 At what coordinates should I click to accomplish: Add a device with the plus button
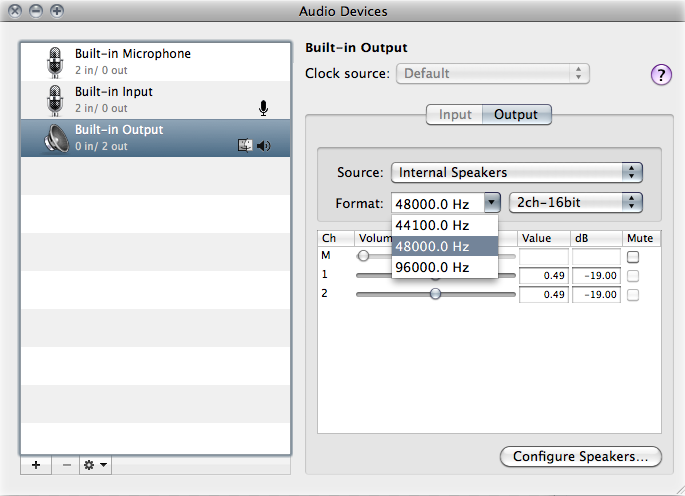[x=36, y=465]
